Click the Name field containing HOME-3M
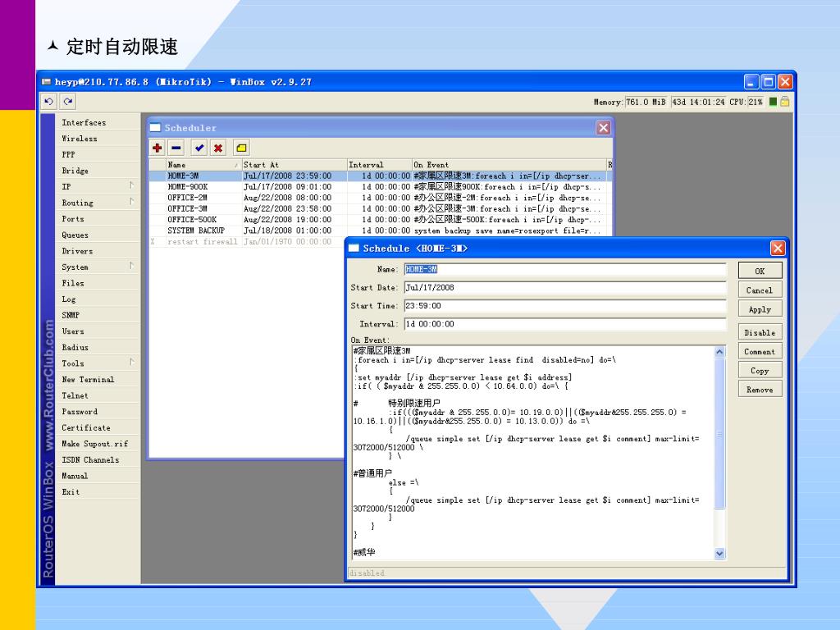The image size is (840, 630). pos(565,269)
